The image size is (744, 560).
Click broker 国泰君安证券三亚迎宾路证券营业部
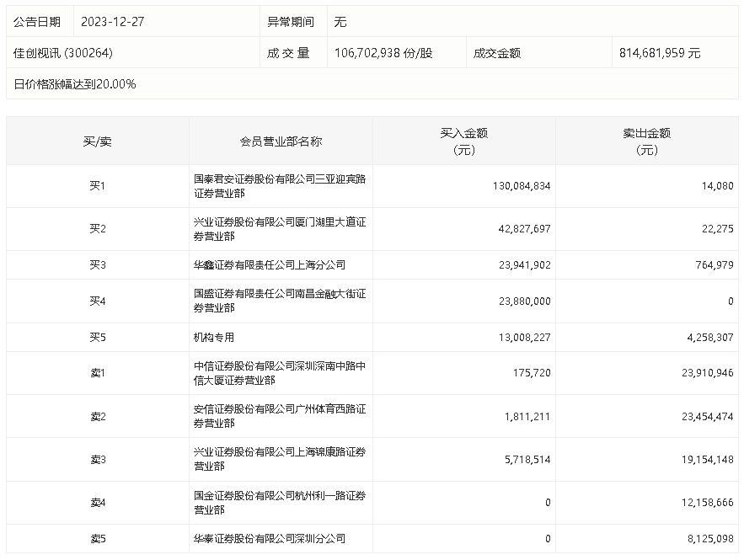(280, 186)
